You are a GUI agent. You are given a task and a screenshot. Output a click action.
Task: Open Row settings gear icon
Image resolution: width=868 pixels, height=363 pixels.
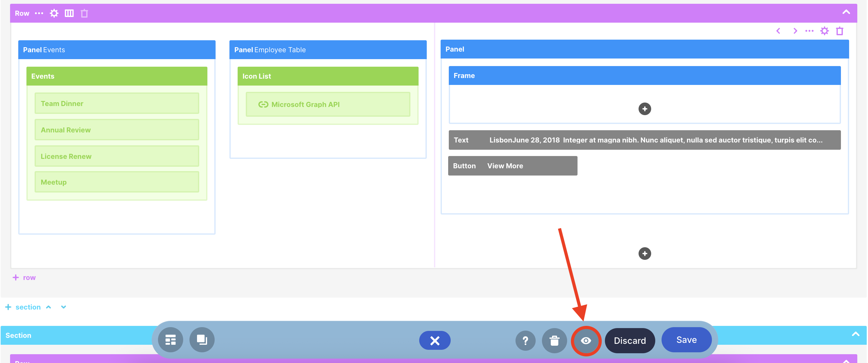[54, 13]
